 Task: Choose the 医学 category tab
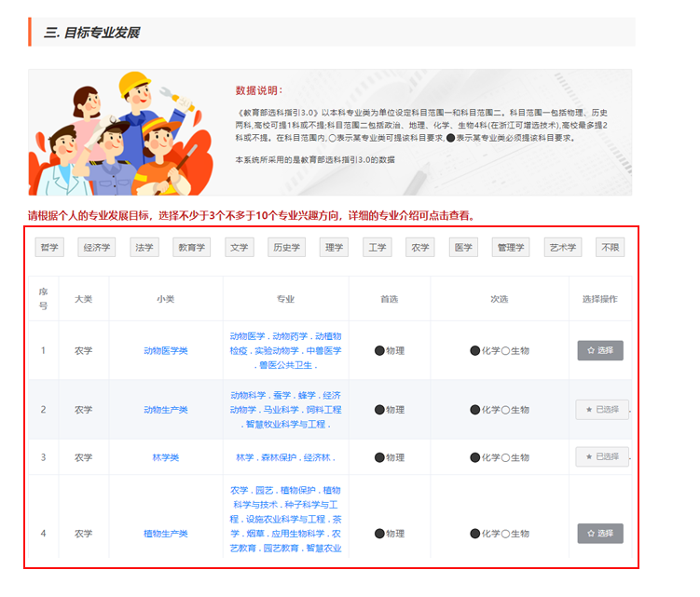click(x=462, y=248)
